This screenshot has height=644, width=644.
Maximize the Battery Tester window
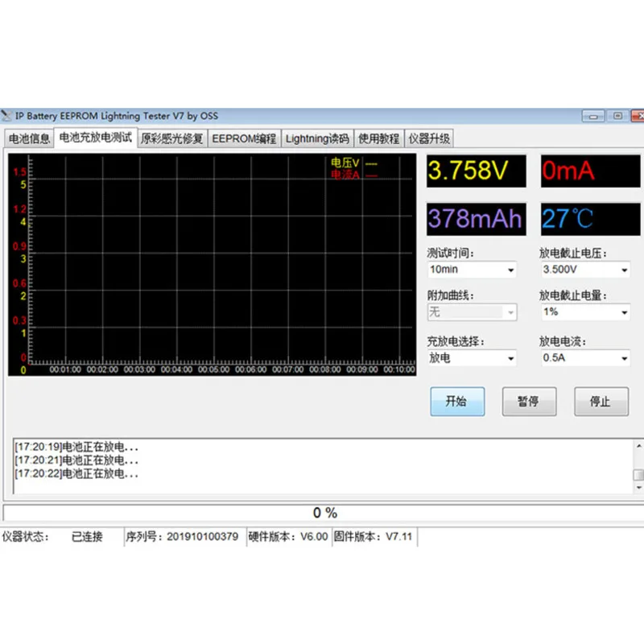click(x=617, y=116)
